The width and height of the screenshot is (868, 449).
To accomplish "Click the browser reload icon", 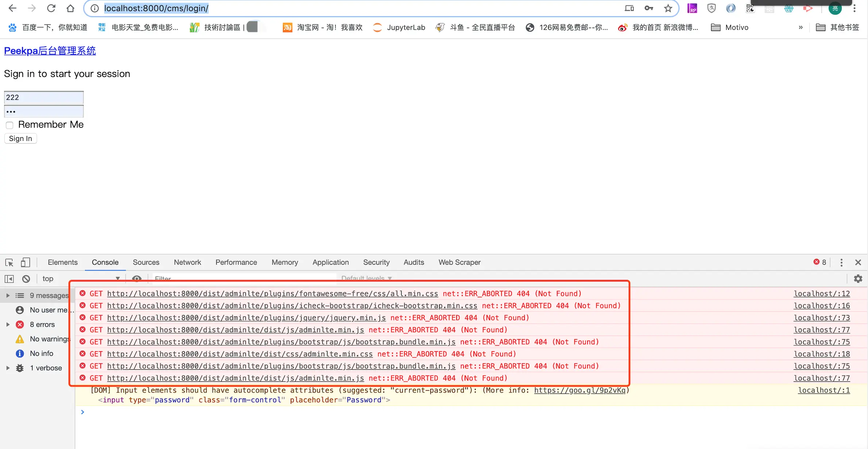I will (x=51, y=8).
